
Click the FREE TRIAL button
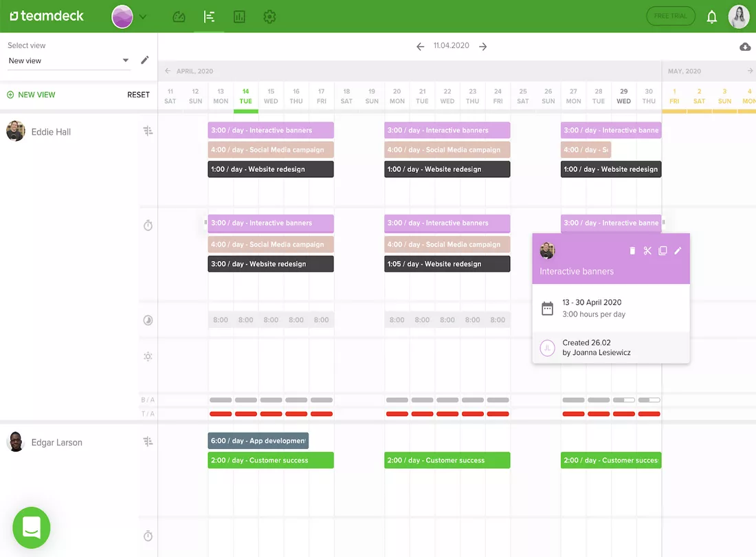670,16
